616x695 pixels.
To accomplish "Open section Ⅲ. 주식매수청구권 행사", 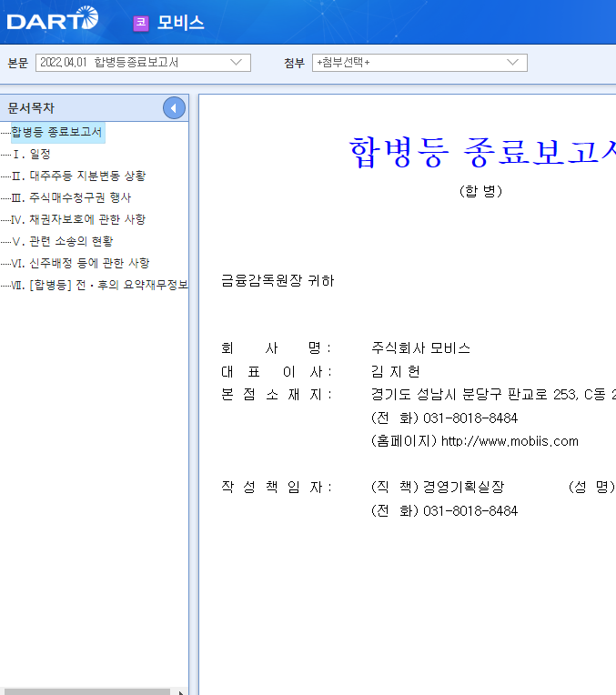I will point(71,197).
